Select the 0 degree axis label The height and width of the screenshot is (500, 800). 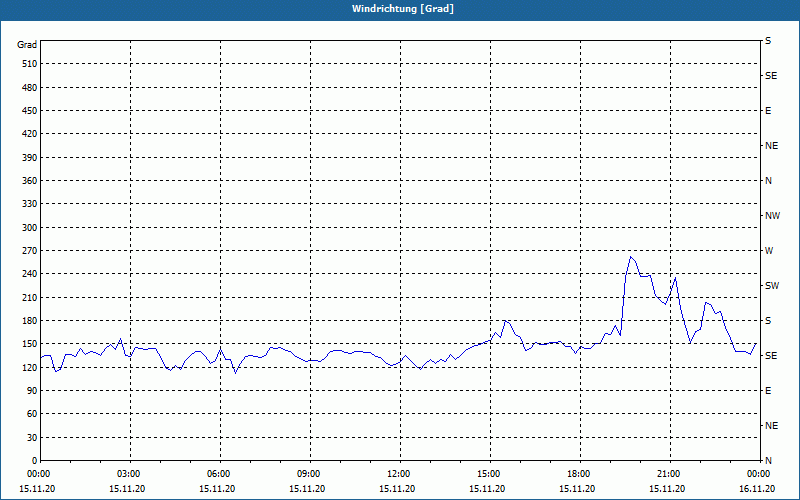tap(34, 461)
